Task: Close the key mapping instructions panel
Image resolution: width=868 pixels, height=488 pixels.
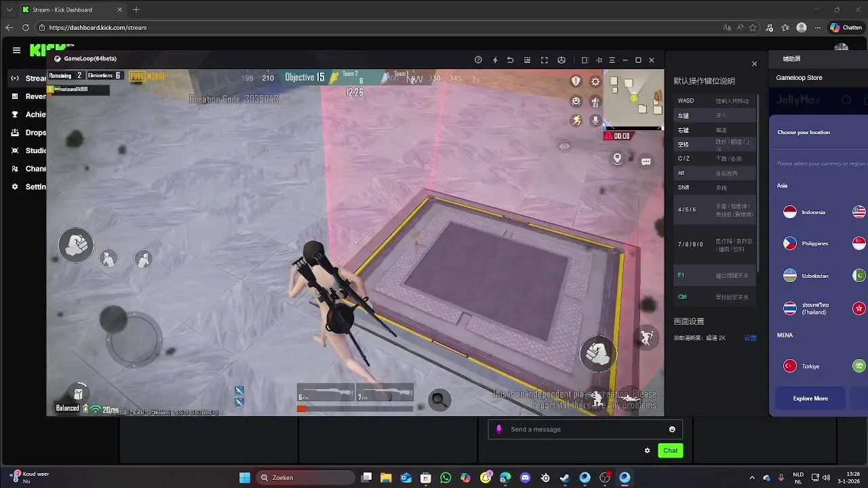Action: pos(754,64)
